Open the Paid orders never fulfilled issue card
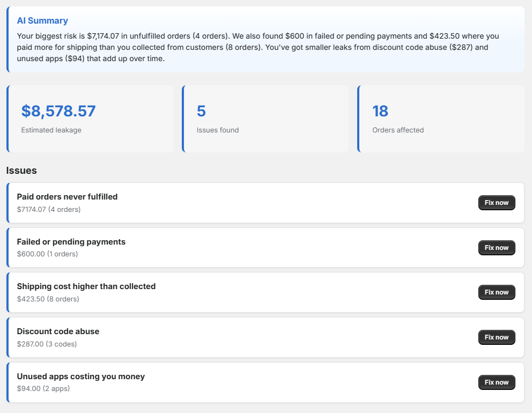 click(265, 203)
